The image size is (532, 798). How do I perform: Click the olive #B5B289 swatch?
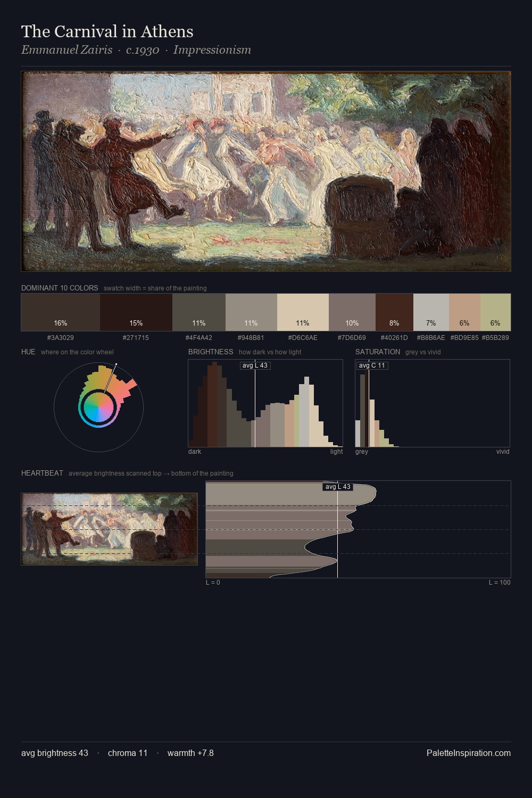point(495,312)
